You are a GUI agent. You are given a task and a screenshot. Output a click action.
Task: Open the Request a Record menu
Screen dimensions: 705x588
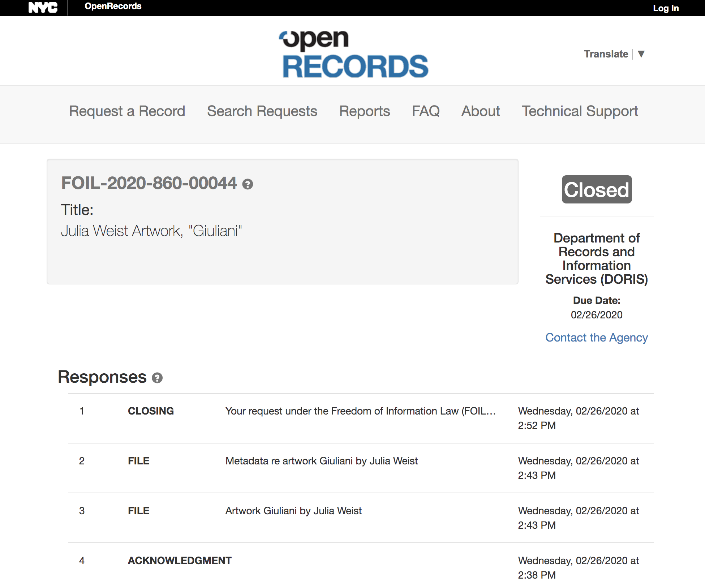point(127,111)
